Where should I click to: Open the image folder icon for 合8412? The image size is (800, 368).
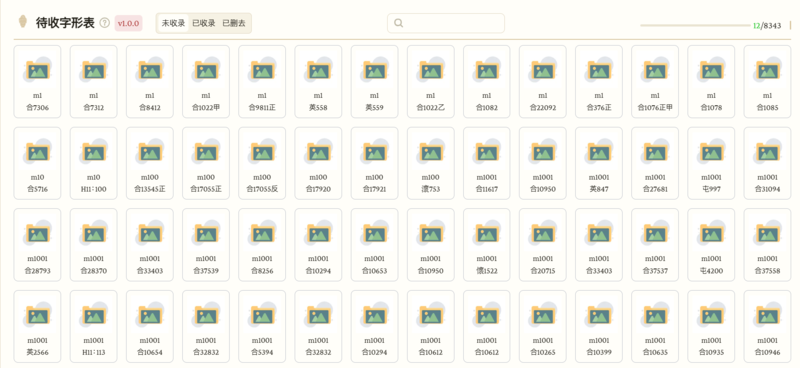click(149, 70)
